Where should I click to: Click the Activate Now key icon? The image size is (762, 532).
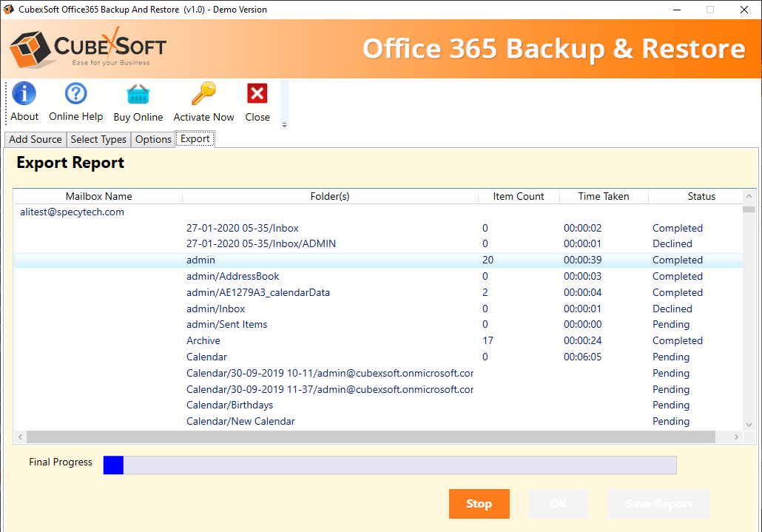[x=203, y=93]
